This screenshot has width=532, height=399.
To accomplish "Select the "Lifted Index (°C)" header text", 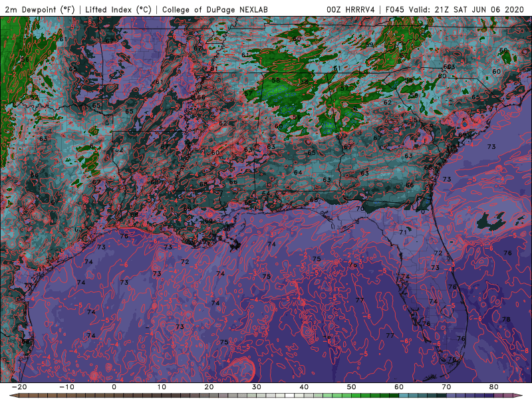I will [118, 10].
